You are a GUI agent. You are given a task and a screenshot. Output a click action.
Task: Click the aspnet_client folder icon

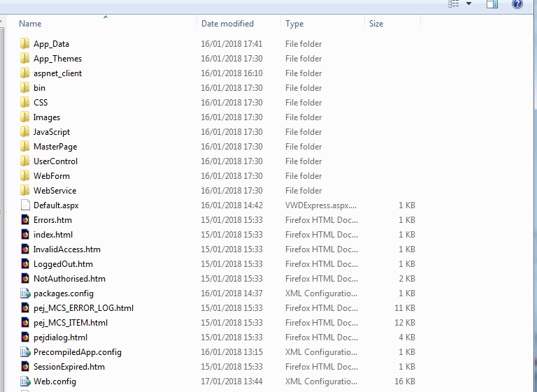(24, 73)
